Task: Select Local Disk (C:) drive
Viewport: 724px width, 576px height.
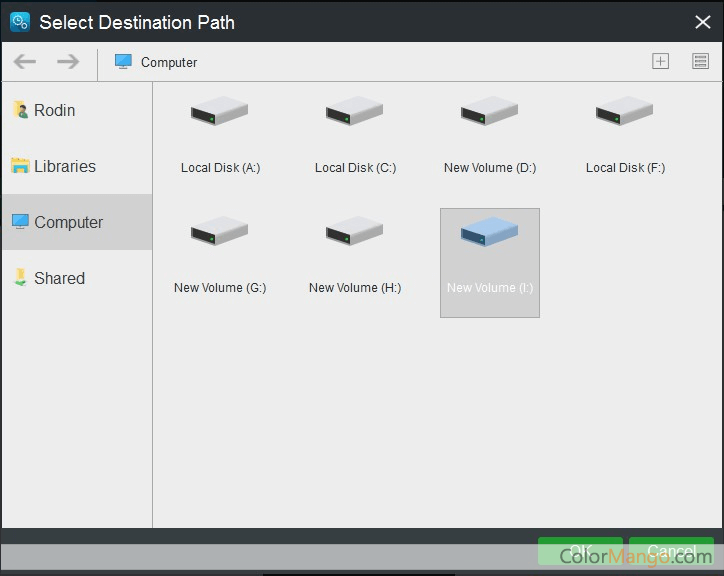Action: pos(355,135)
